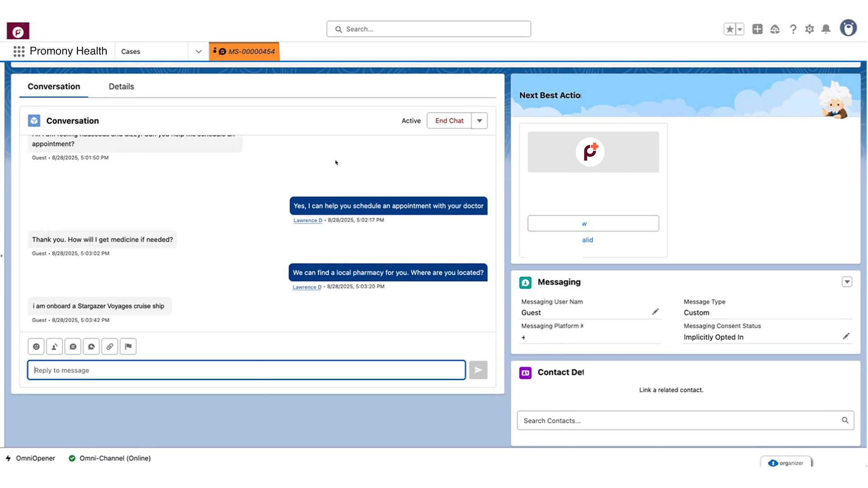
Task: Open the Cases tab dropdown chevron
Action: [x=198, y=51]
